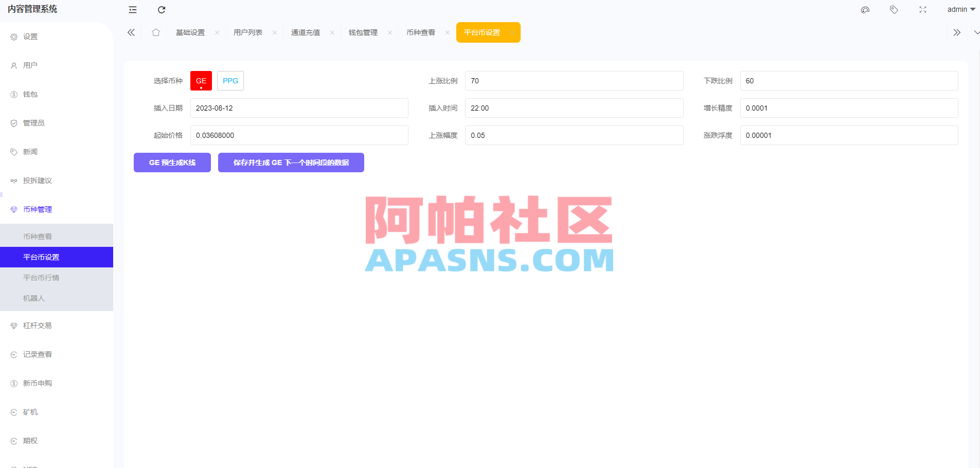Switch to the PPG currency option

coord(230,80)
